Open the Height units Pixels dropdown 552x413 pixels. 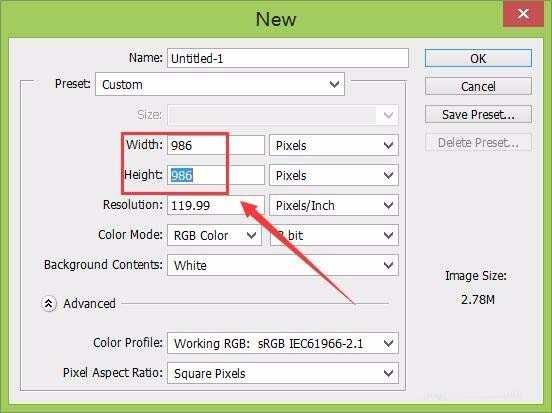coord(334,175)
